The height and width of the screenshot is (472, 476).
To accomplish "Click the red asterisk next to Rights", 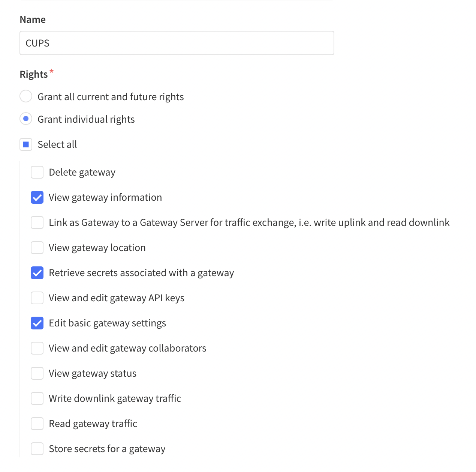I will tap(51, 71).
